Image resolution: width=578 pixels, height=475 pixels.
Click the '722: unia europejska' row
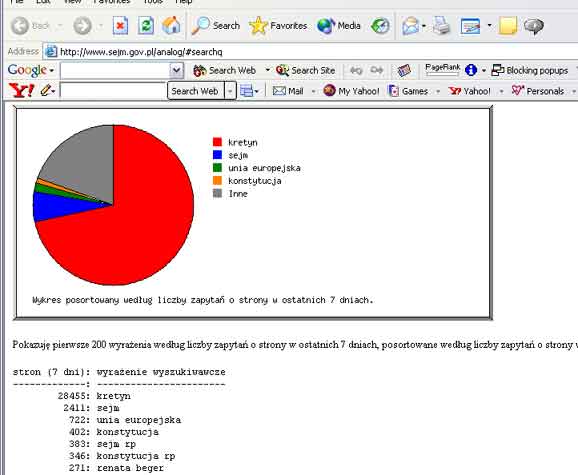coord(125,420)
